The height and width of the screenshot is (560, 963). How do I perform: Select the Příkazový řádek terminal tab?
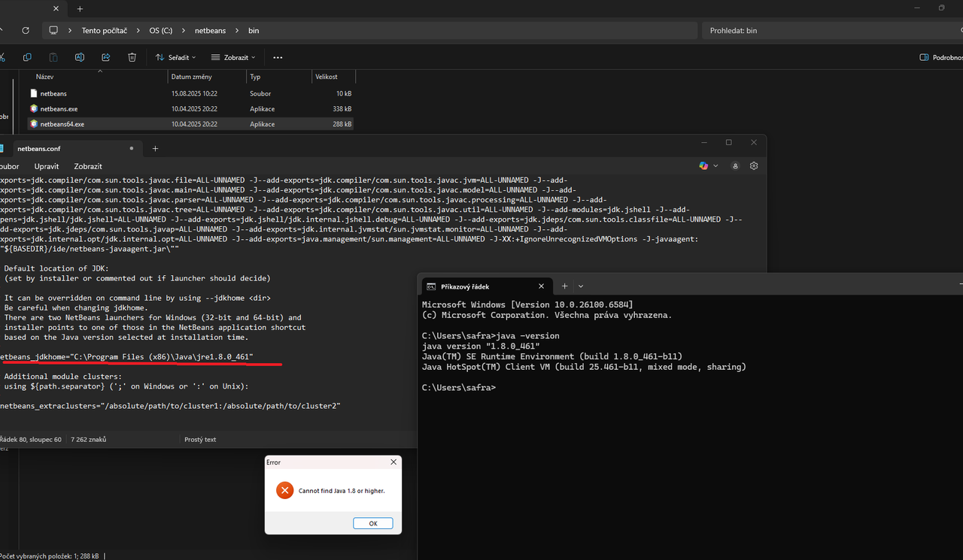click(487, 286)
